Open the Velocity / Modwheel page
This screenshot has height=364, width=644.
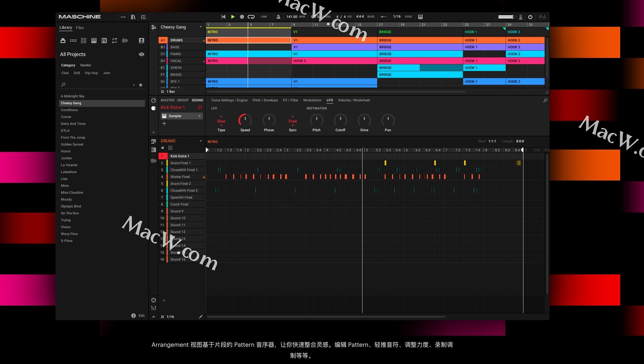(354, 100)
